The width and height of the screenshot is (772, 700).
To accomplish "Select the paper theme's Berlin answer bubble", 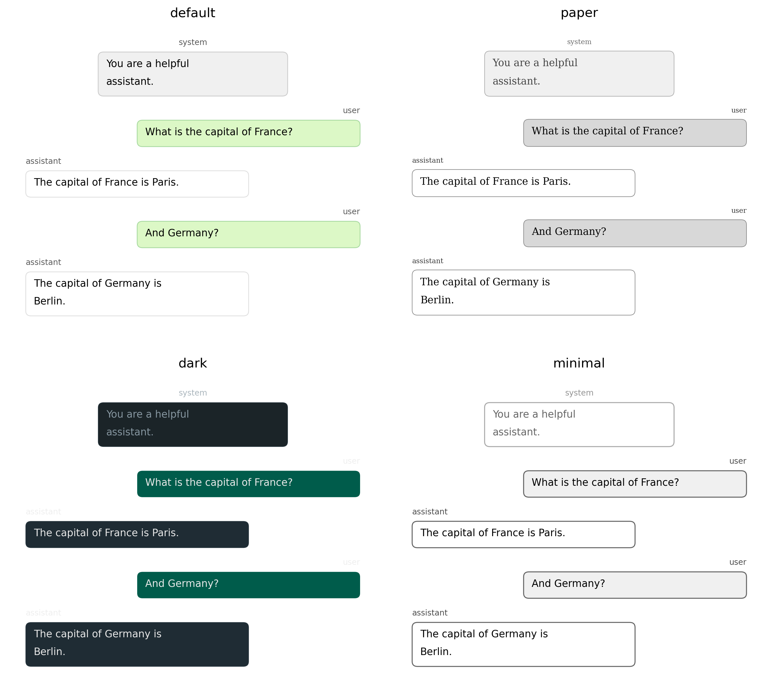I will [523, 292].
